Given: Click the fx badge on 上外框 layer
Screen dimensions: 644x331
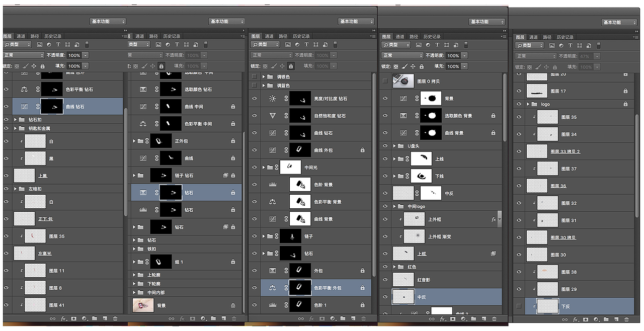Looking at the screenshot, I should (x=494, y=219).
